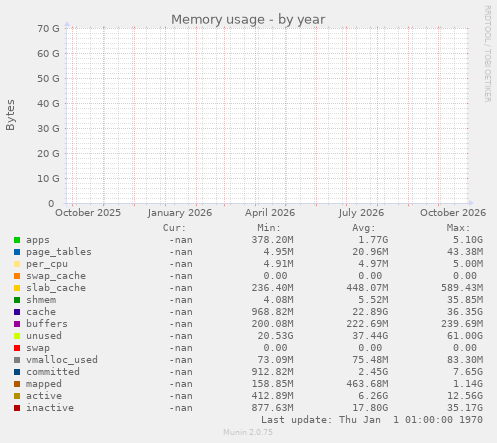Click the 'slab_cache' legend label
This screenshot has width=497, height=443.
(56, 288)
